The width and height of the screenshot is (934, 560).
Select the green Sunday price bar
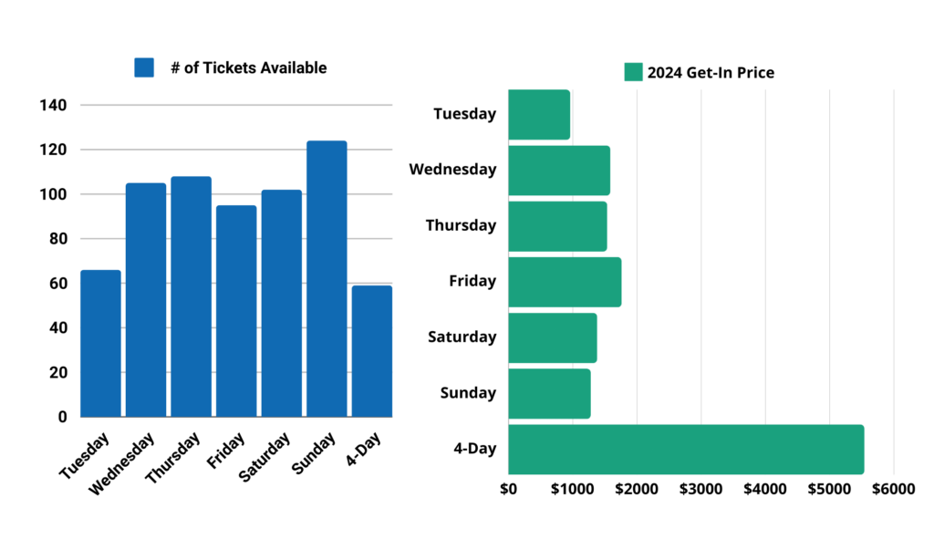tap(548, 393)
